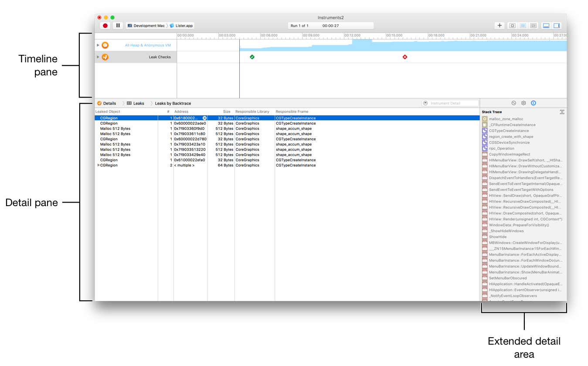Select the Malloc row at 0x7f9033513220
Image resolution: width=588 pixels, height=366 pixels.
tap(287, 149)
